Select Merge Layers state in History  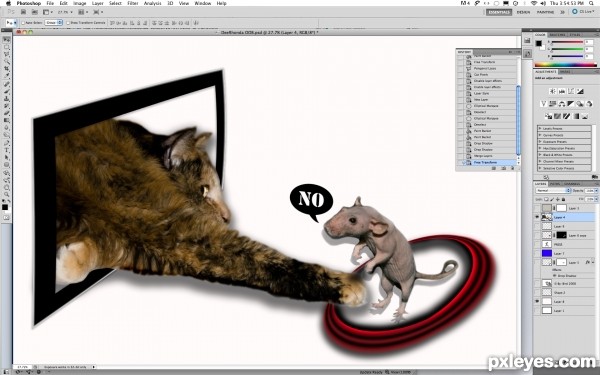pos(484,156)
